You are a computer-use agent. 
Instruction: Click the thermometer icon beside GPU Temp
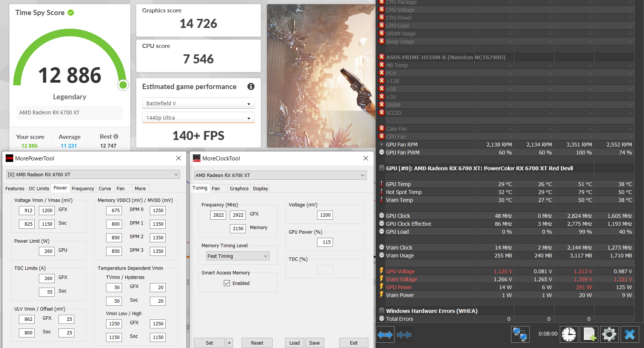coord(382,184)
